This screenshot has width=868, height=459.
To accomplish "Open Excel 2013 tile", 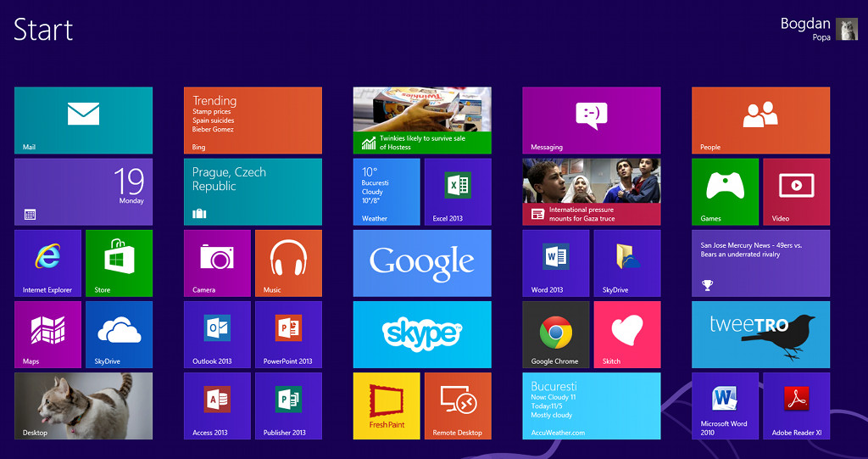I will (458, 192).
